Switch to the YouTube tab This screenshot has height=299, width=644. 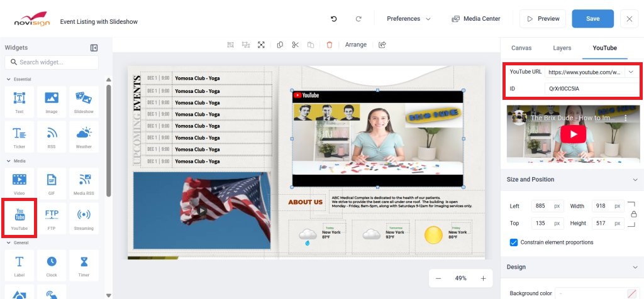(x=604, y=48)
